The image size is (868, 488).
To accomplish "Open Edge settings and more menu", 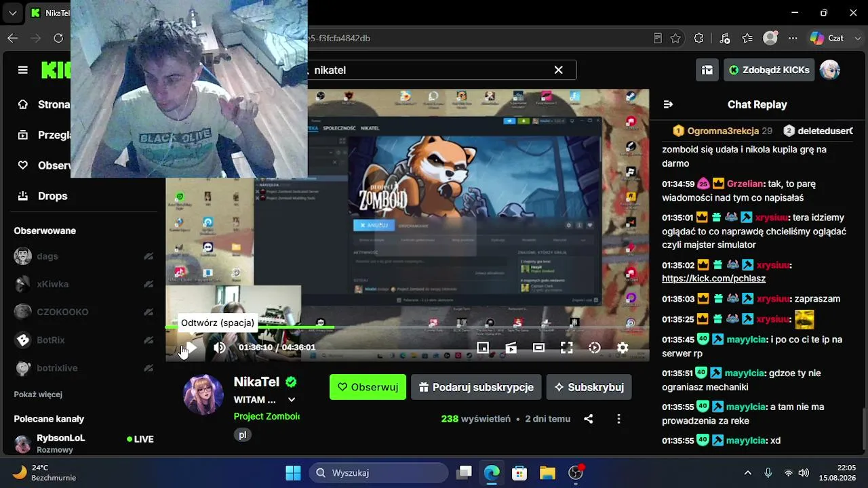I will pos(793,38).
